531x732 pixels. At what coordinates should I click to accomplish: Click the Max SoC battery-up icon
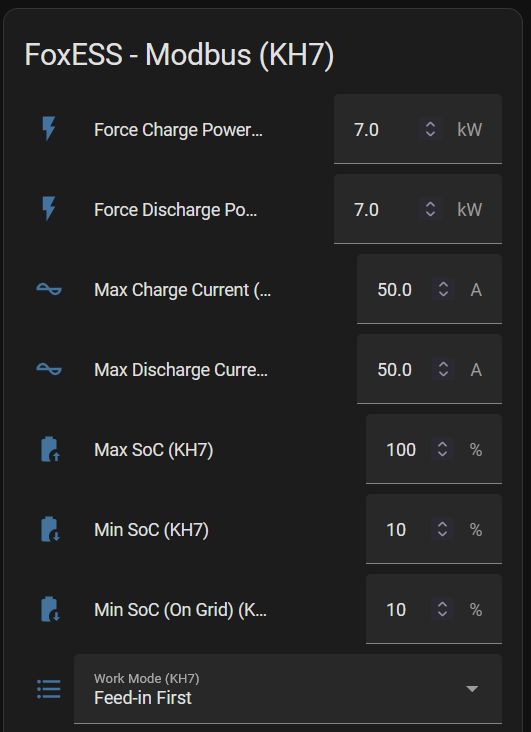(50, 450)
